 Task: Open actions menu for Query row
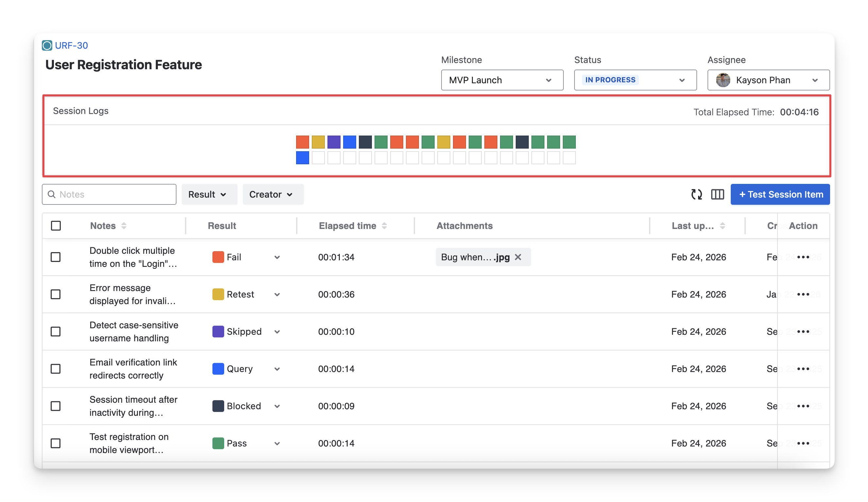pyautogui.click(x=803, y=369)
